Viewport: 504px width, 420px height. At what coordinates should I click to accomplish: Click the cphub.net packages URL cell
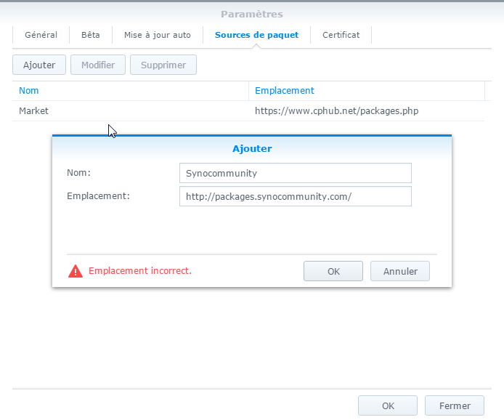point(336,111)
